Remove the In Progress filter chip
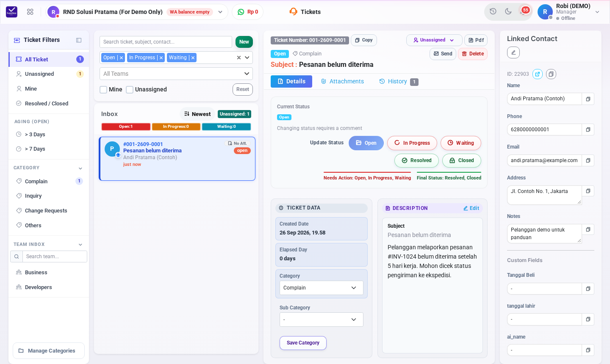Image resolution: width=610 pixels, height=364 pixels. click(161, 58)
